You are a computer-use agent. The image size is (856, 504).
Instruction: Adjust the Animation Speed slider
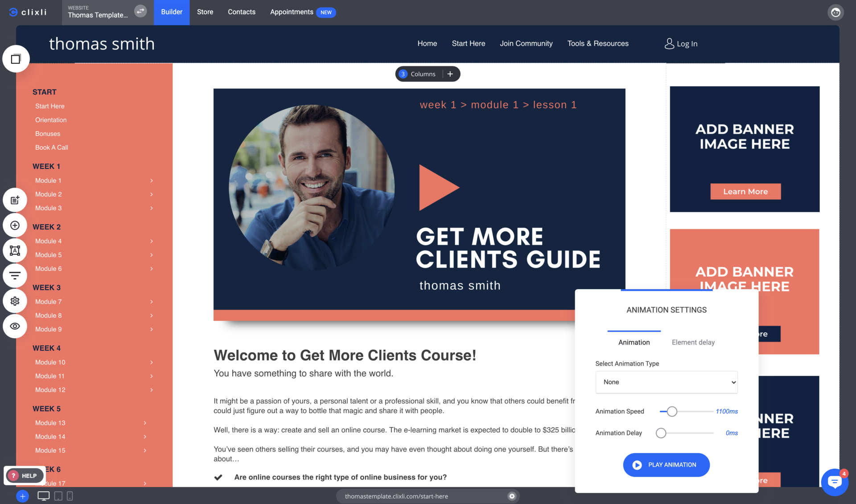[672, 411]
